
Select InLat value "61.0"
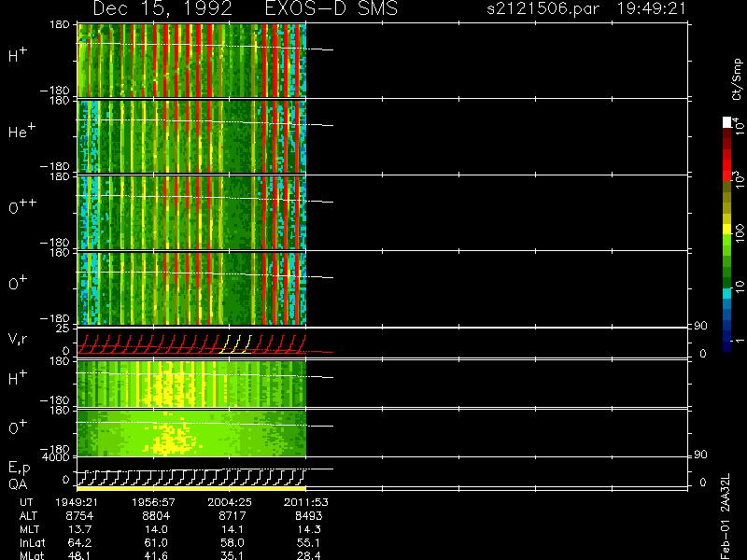tap(156, 542)
